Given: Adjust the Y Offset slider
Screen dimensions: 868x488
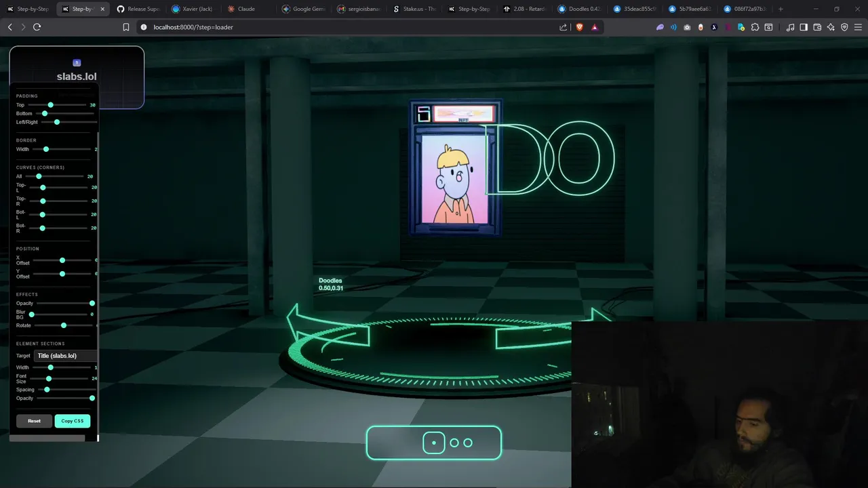Looking at the screenshot, I should pyautogui.click(x=62, y=274).
